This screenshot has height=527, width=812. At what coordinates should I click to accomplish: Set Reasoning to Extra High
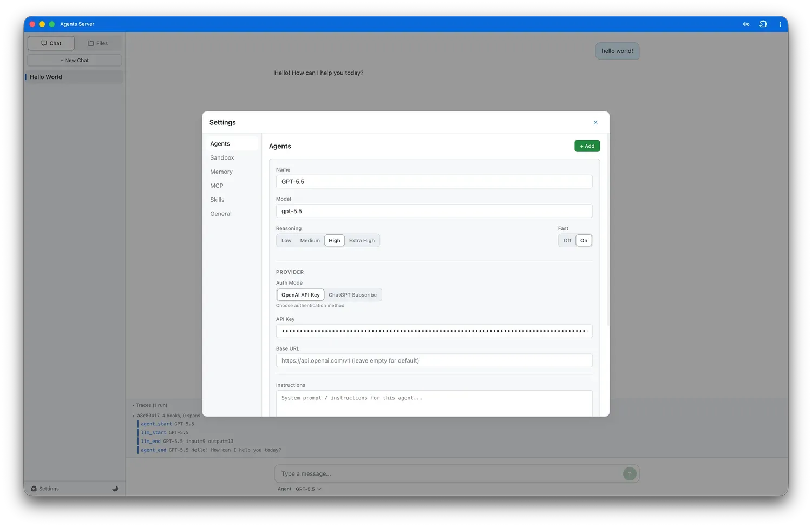tap(362, 241)
